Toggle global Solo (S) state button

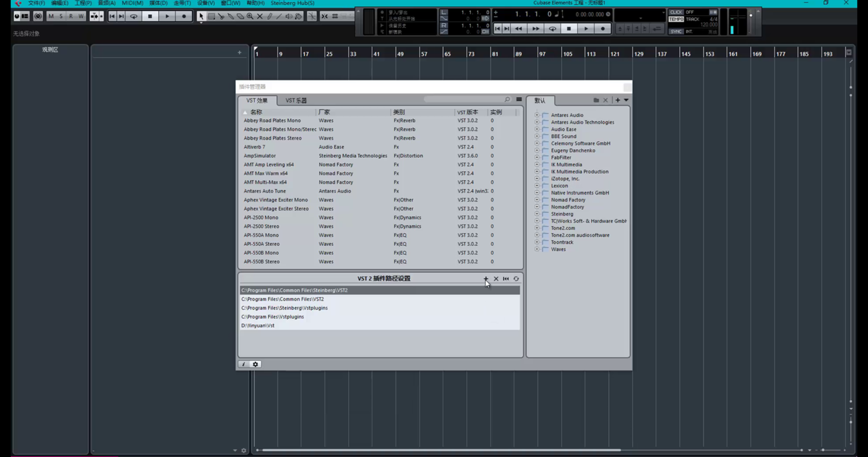click(61, 16)
